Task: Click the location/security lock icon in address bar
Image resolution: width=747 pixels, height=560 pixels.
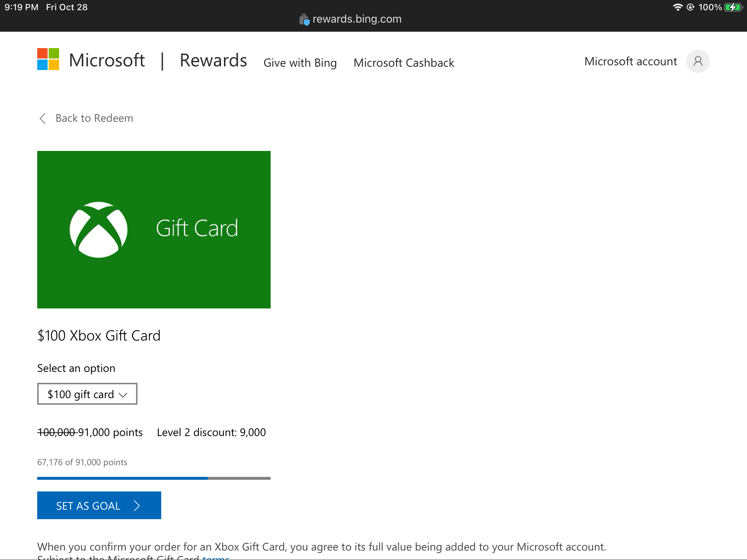Action: (x=304, y=18)
